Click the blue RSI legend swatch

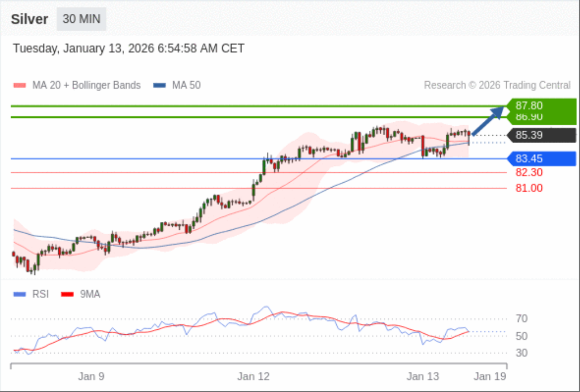(20, 294)
